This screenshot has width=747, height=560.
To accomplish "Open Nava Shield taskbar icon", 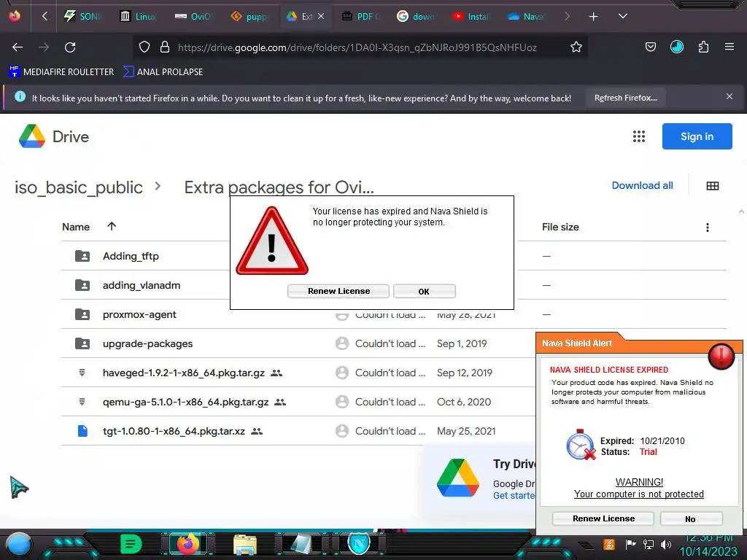I will (x=359, y=543).
